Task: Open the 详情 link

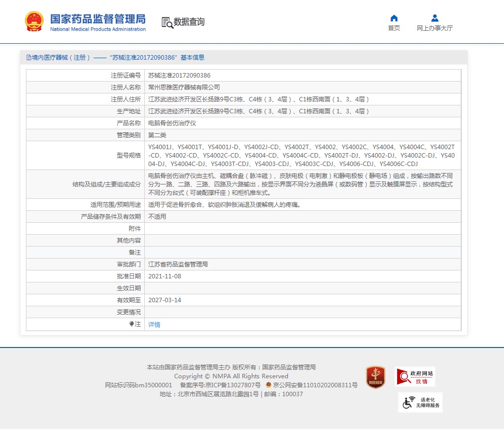Action: 154,325
